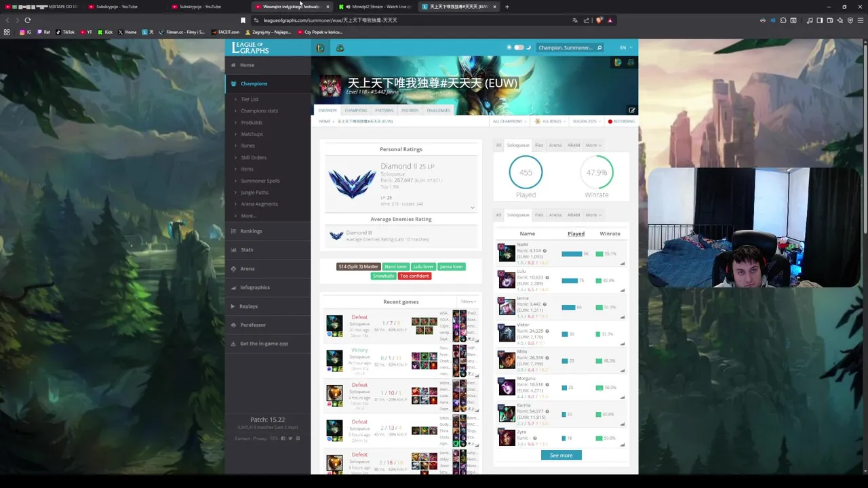Toggle the light/dark theme switch
Screen dimensions: 868x488
(519, 47)
